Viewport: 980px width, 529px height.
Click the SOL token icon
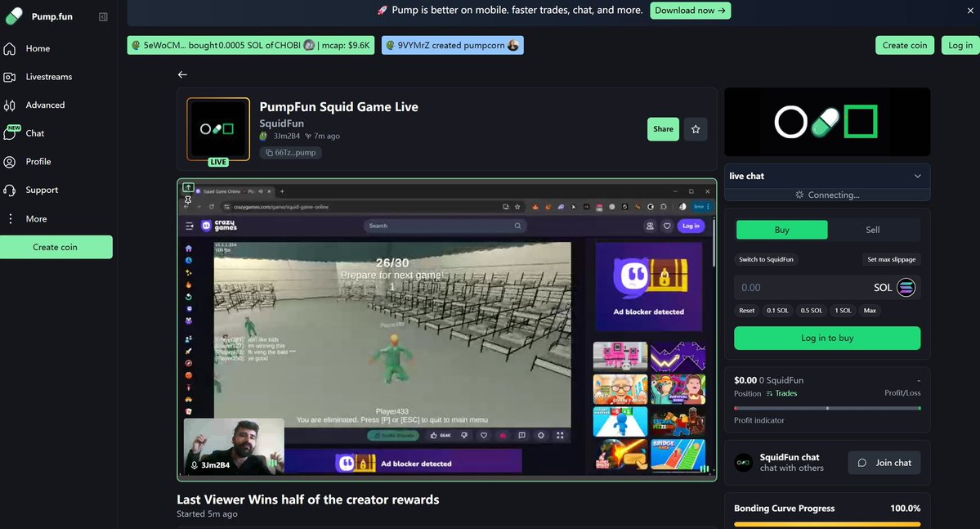point(906,288)
